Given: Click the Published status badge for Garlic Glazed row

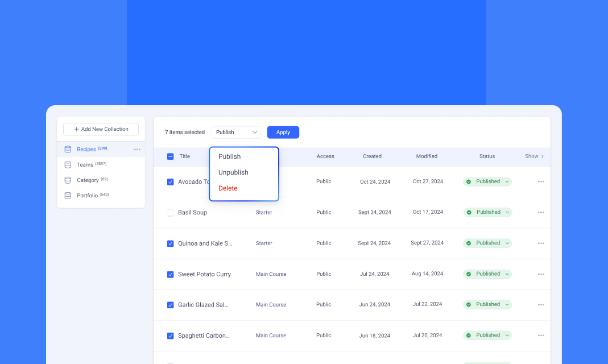Looking at the screenshot, I should click(x=487, y=305).
